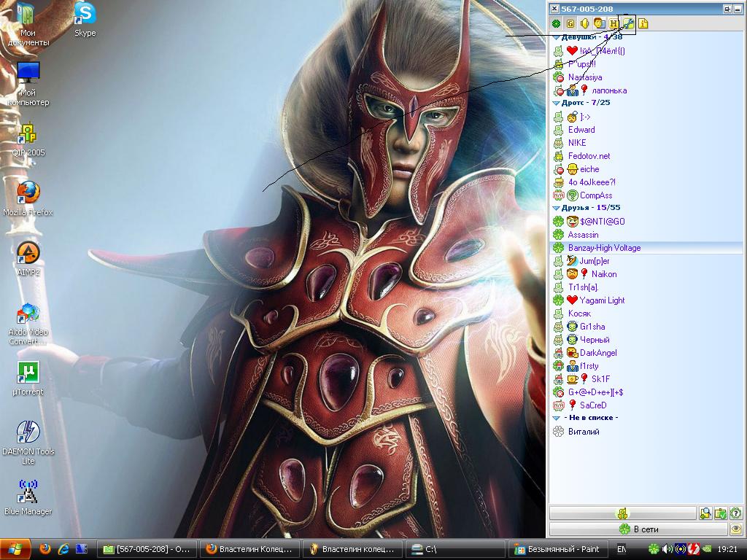Open Skype desktop shortcut
747x560 pixels.
coord(85,20)
